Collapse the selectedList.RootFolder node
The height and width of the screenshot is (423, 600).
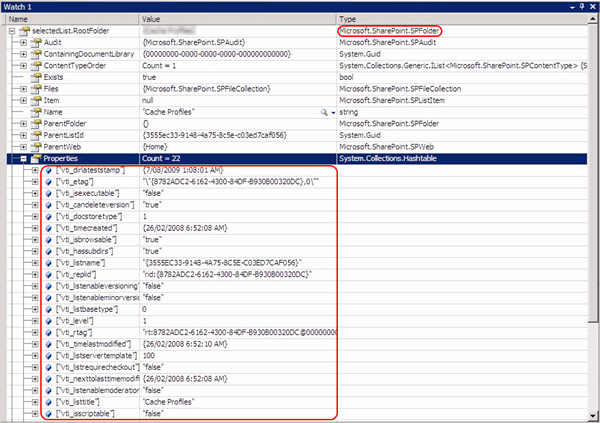point(12,31)
